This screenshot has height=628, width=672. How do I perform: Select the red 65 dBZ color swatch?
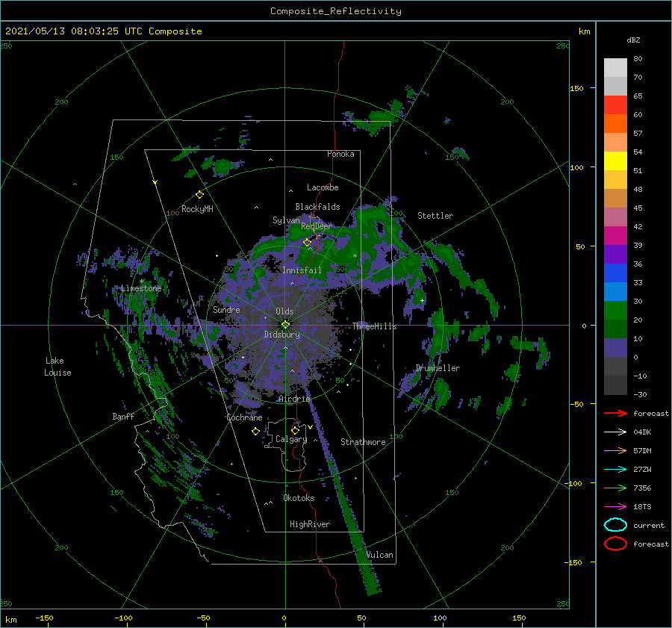pyautogui.click(x=615, y=105)
